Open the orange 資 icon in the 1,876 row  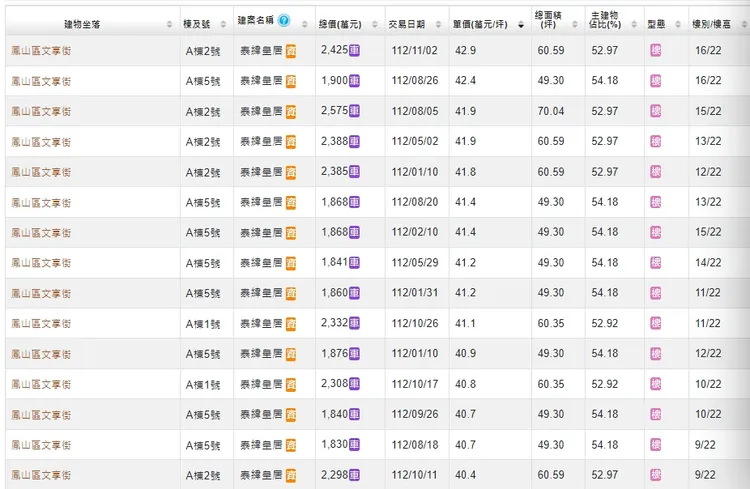[x=291, y=354]
